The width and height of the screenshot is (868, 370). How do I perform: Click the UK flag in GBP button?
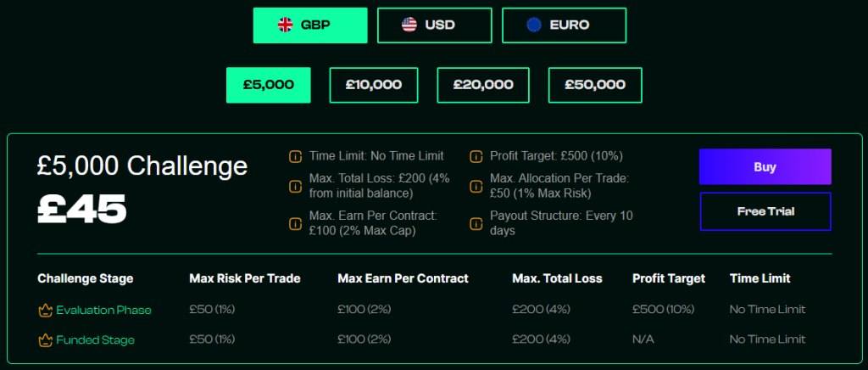(x=285, y=25)
